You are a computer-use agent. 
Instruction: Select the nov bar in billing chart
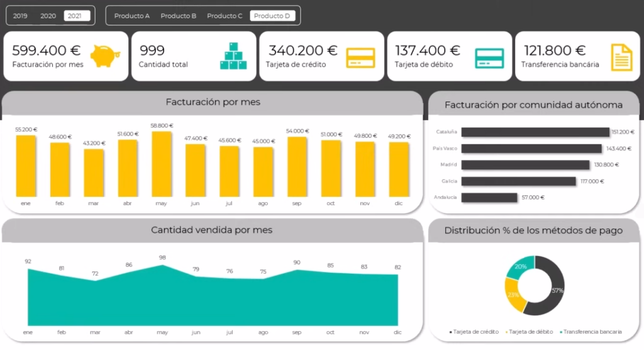coord(365,169)
